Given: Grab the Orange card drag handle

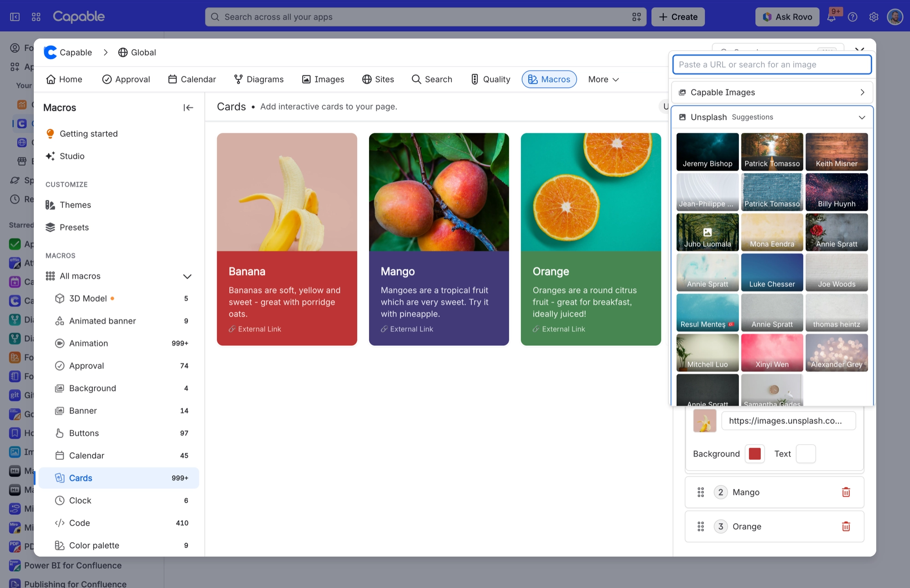Looking at the screenshot, I should click(x=701, y=527).
